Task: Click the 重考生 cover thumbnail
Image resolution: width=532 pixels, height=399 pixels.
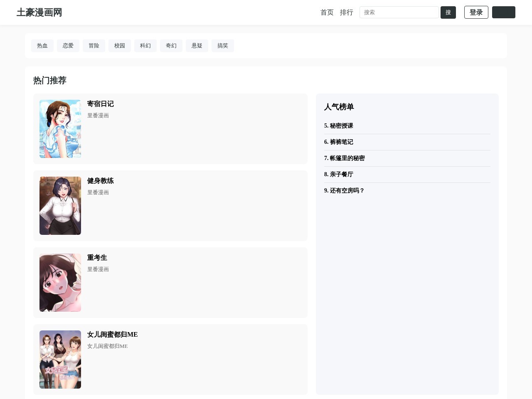Action: pos(60,283)
